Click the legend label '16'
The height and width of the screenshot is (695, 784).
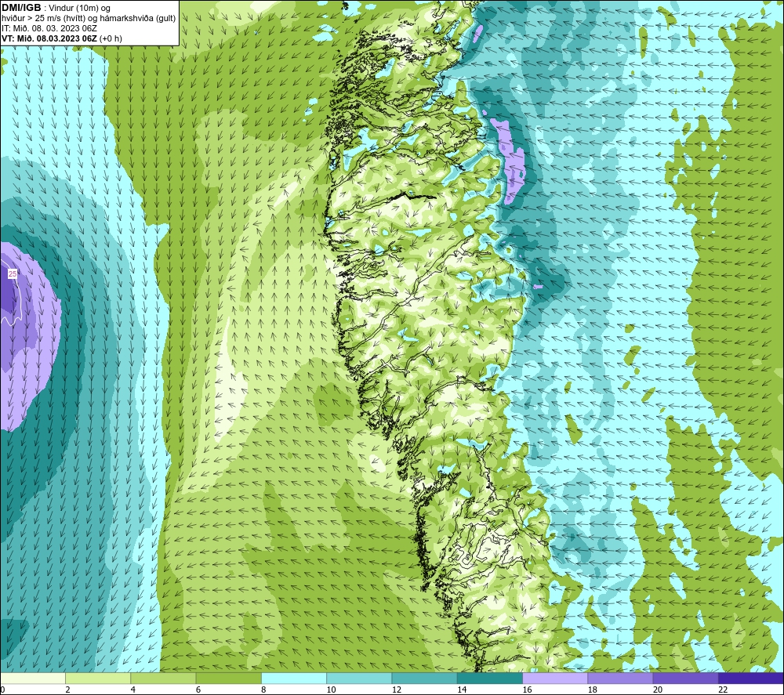coord(527,690)
